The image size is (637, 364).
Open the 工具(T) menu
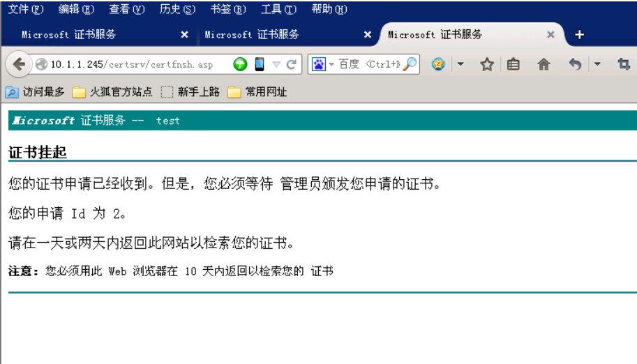point(278,9)
